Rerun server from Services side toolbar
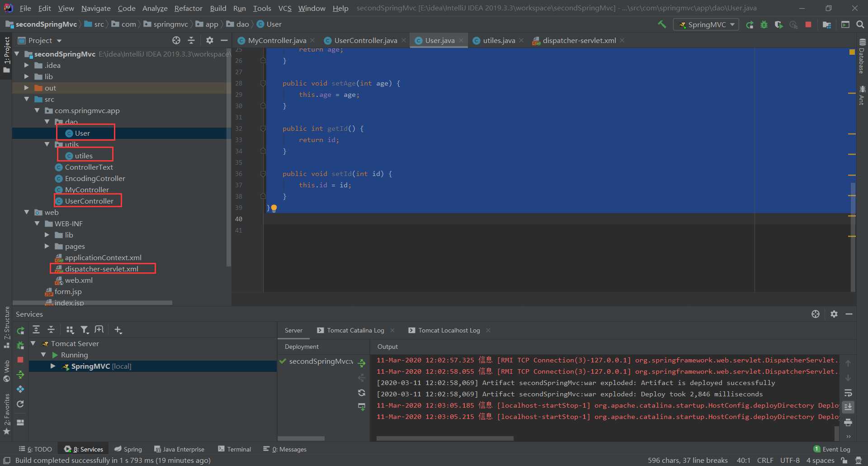 click(x=20, y=331)
